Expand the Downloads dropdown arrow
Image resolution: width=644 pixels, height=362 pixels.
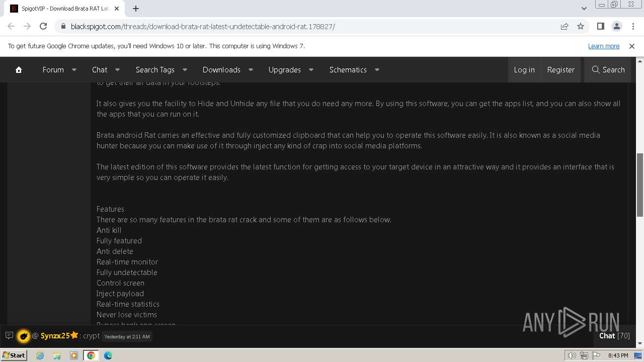(x=251, y=70)
